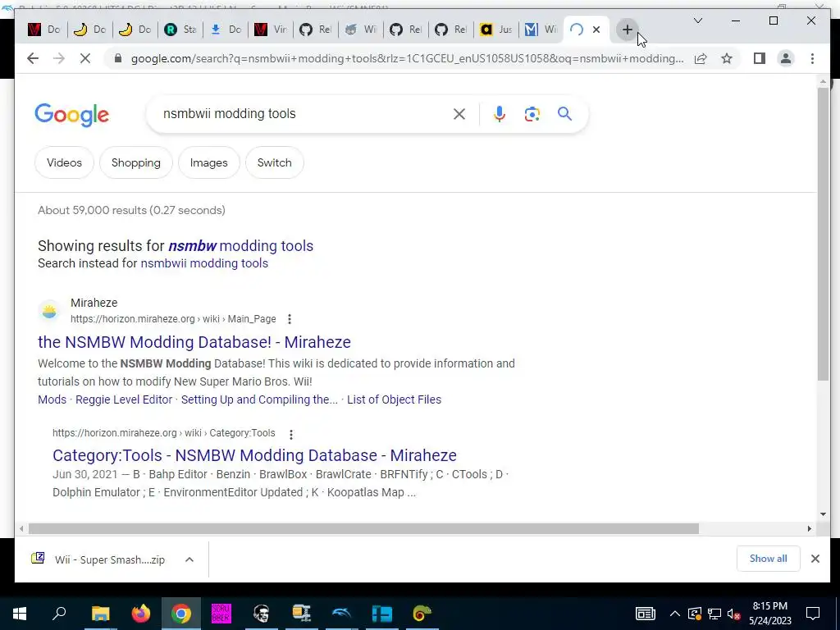Open Miraheze Main_Page result options menu
The width and height of the screenshot is (840, 630).
pyautogui.click(x=290, y=319)
